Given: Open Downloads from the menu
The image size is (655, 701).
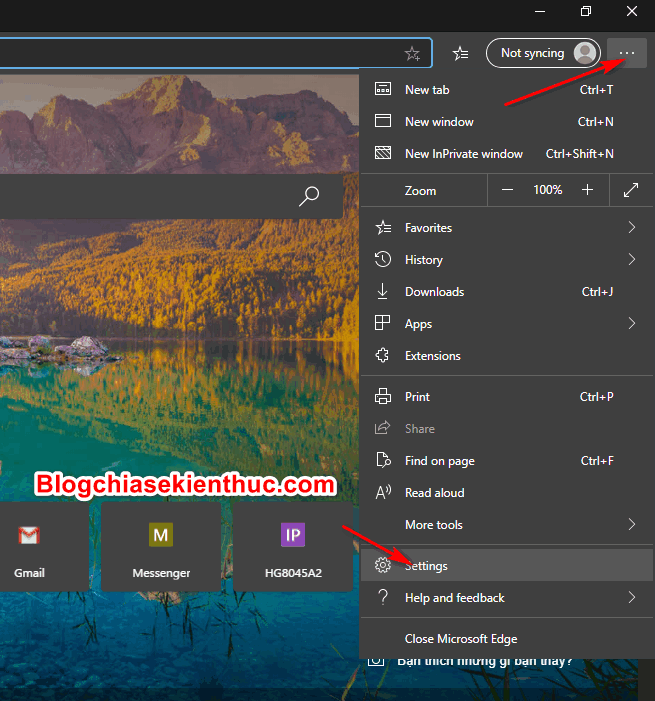Looking at the screenshot, I should click(506, 291).
